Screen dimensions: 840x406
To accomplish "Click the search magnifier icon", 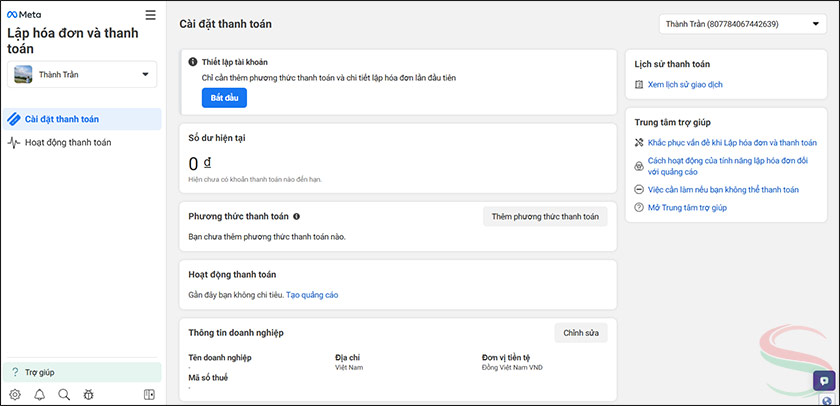I will pos(64,395).
